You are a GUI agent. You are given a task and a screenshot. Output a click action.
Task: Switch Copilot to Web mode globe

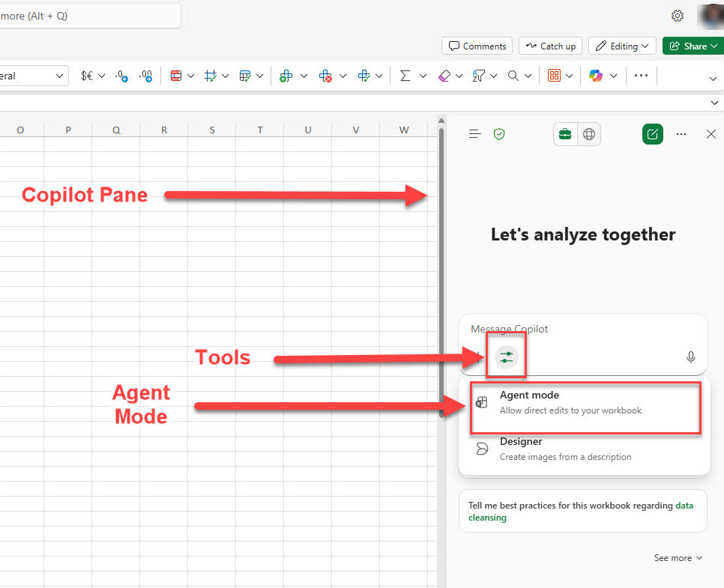point(589,134)
